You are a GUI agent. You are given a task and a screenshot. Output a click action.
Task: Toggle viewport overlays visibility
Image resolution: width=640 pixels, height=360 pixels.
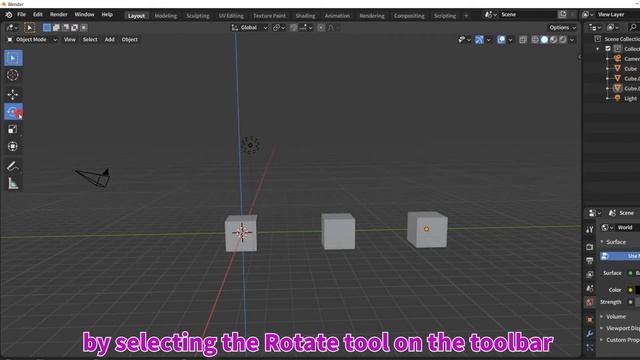501,40
